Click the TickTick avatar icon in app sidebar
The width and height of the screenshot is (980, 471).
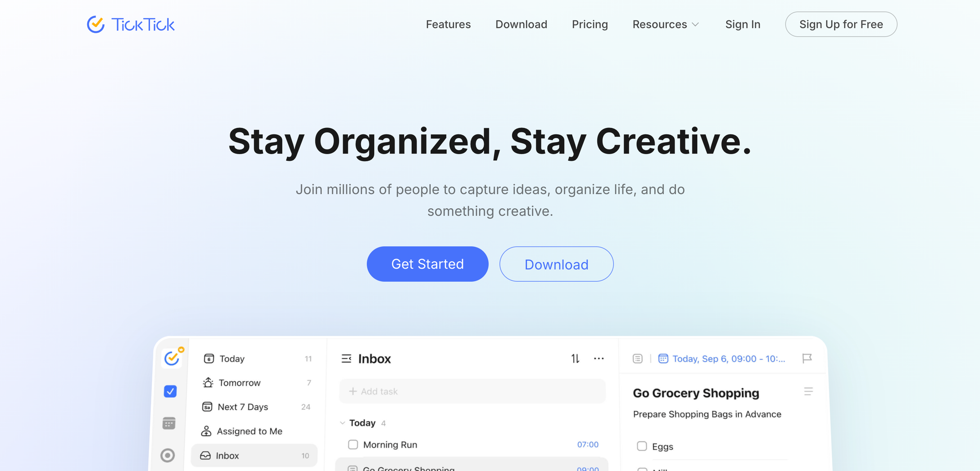click(x=172, y=358)
